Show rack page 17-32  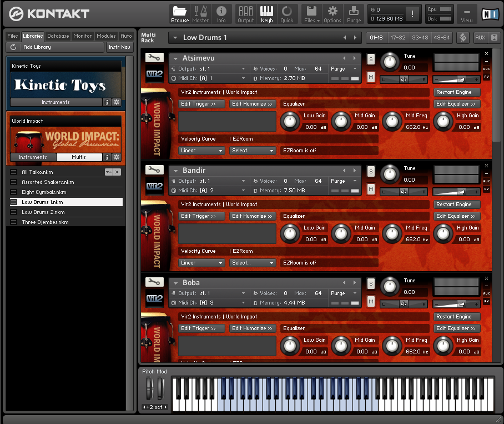(x=398, y=38)
